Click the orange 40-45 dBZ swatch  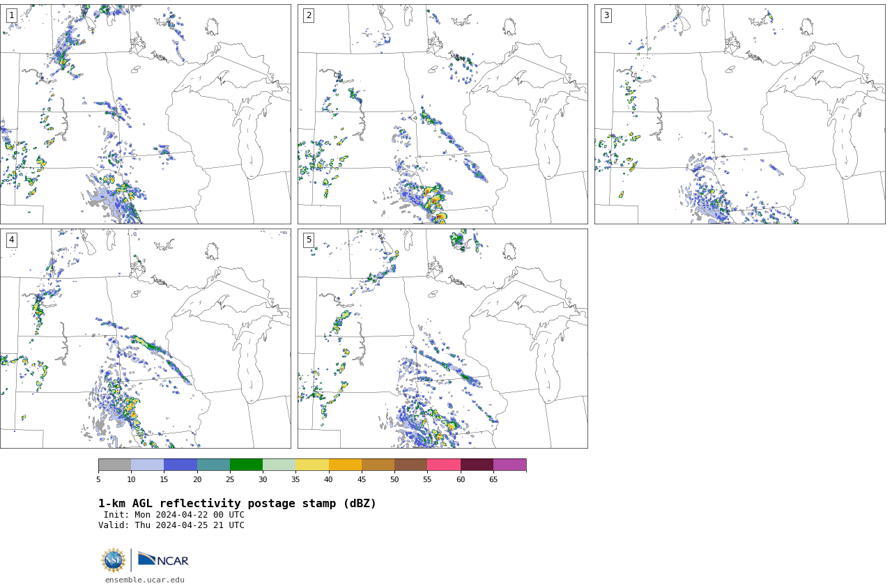[x=345, y=465]
